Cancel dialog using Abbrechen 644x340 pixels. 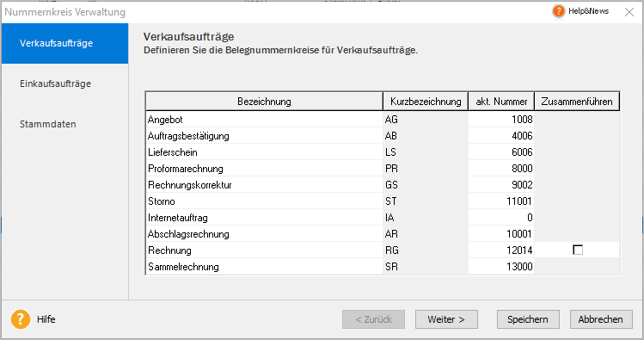[x=601, y=319]
